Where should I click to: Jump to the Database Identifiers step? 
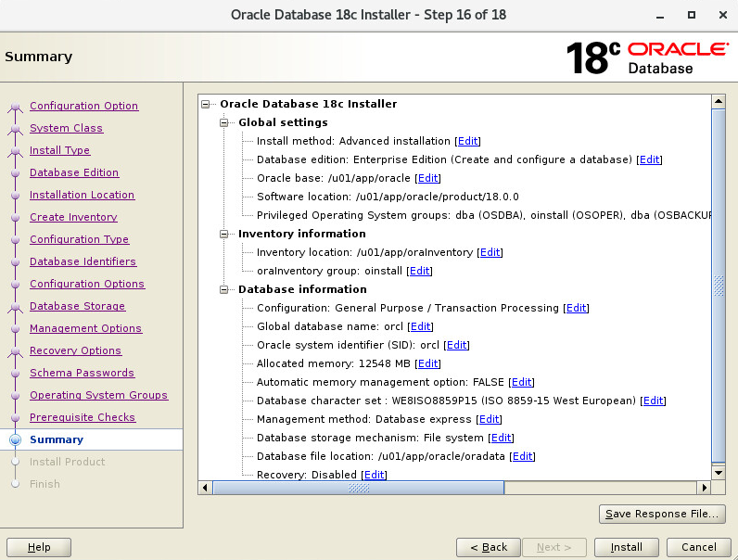coord(83,261)
